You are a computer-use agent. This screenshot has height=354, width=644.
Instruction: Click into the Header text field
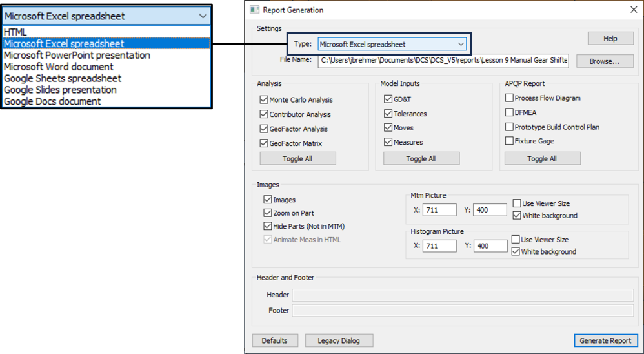tap(463, 295)
